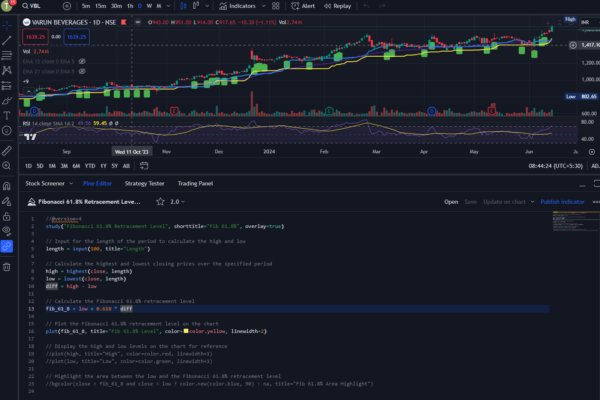
Task: Open the Stock Screener tab
Action: point(45,183)
